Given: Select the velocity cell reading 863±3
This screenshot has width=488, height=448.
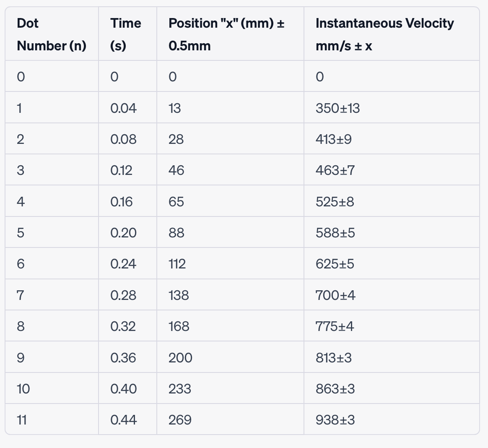Looking at the screenshot, I should 335,389.
